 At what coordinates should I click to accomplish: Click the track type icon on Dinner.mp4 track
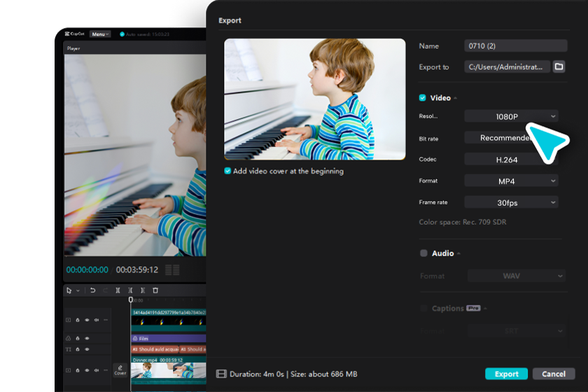tap(69, 370)
